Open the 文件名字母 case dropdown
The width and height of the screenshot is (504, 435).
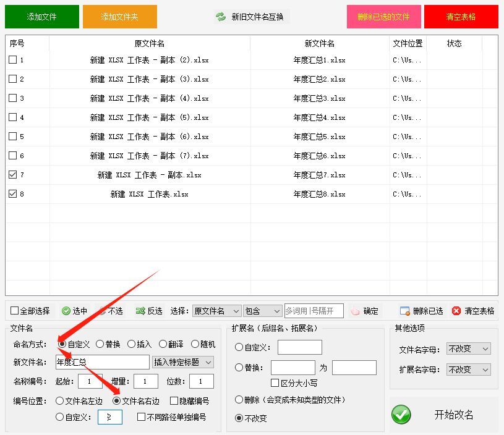(468, 348)
